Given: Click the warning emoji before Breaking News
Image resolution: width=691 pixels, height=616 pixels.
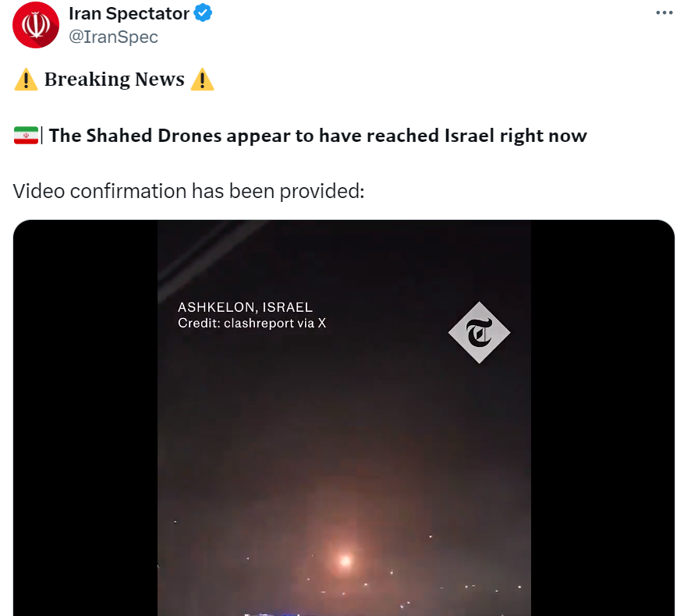Looking at the screenshot, I should pos(26,80).
